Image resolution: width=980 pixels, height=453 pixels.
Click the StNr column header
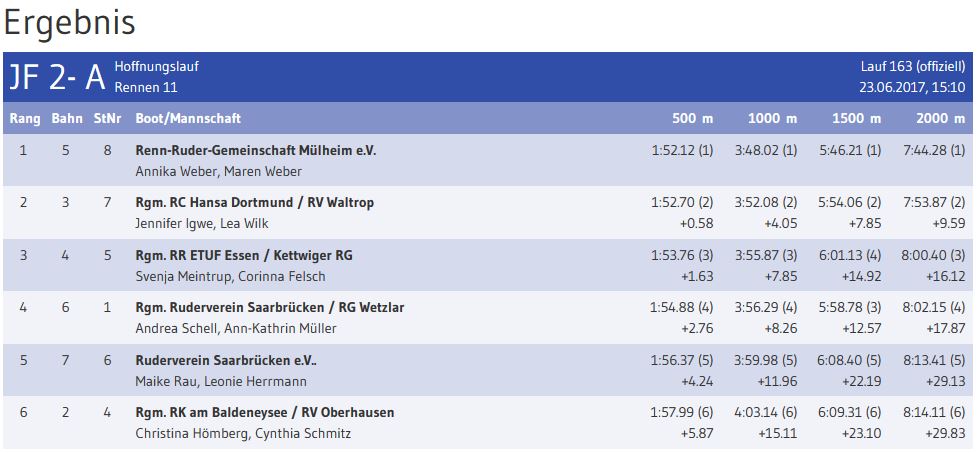click(x=107, y=119)
